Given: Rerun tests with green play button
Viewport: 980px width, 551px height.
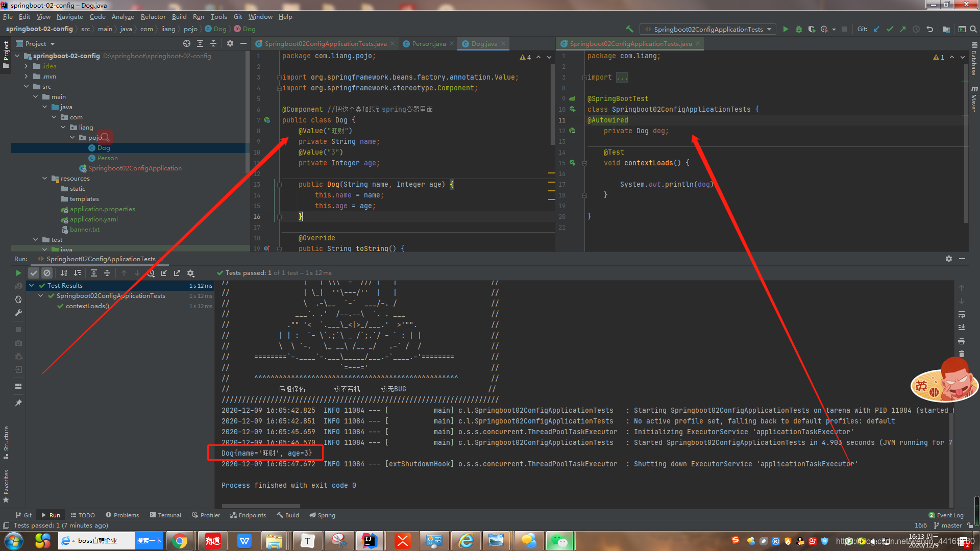Looking at the screenshot, I should pos(18,273).
